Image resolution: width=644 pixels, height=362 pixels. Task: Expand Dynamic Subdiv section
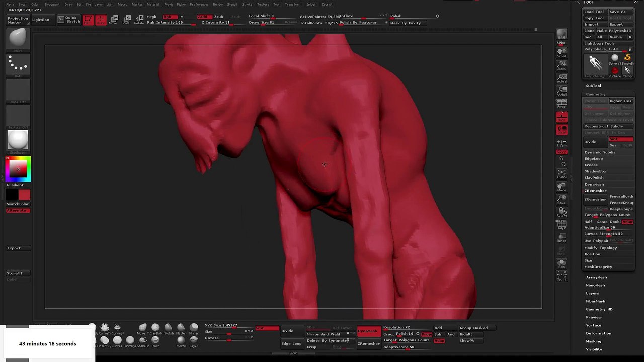click(x=600, y=152)
